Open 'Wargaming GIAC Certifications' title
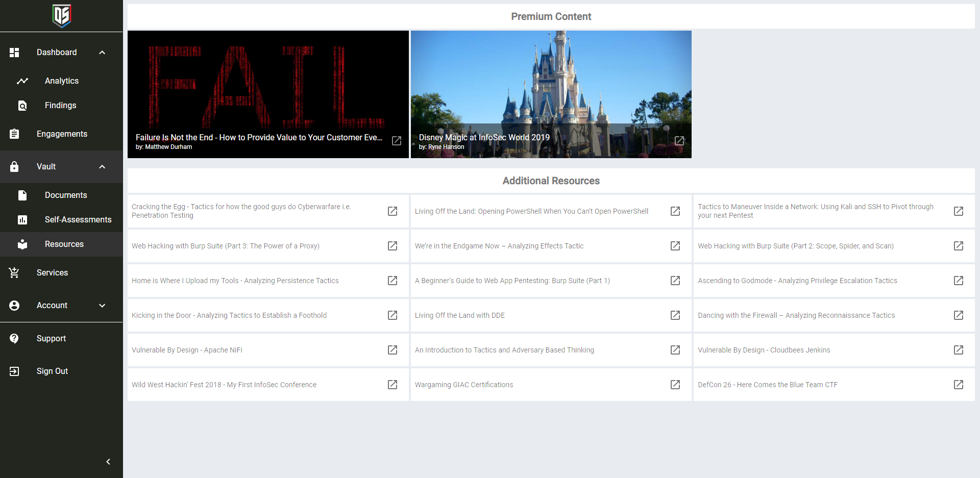 pos(464,385)
